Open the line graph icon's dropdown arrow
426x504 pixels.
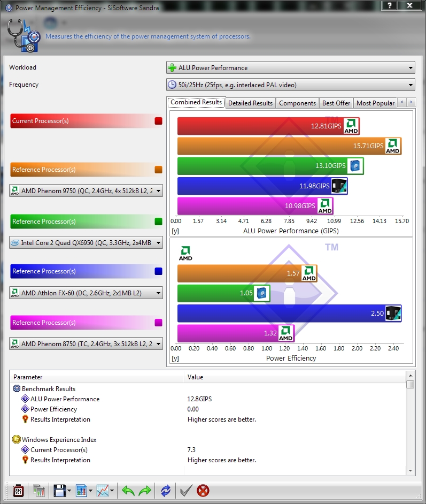pos(112,491)
